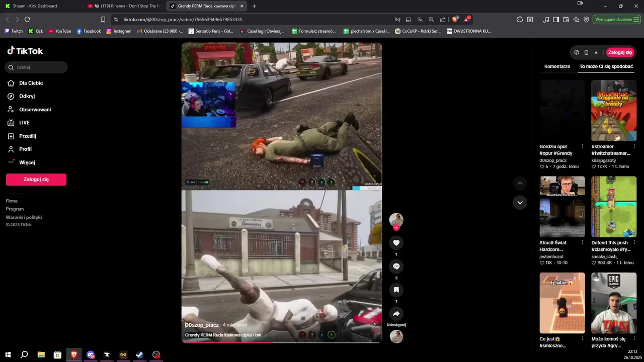Expand the Program footer section
Screen dimensions: 644x362
[x=15, y=209]
